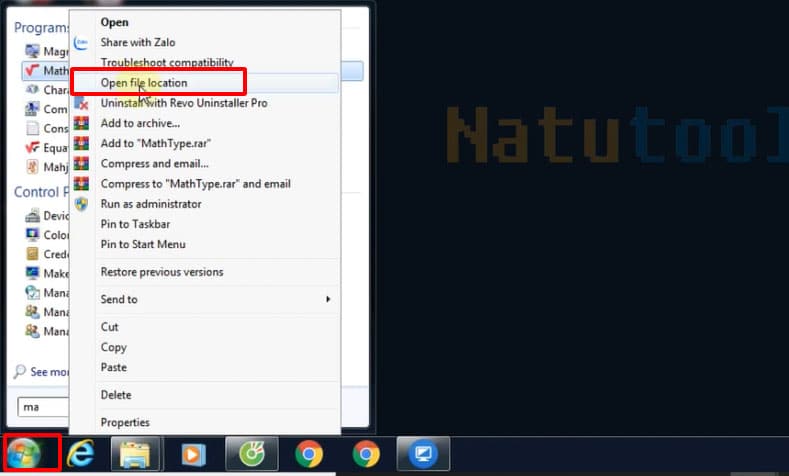The height and width of the screenshot is (476, 789).
Task: Click the Revo Uninstaller icon in context menu
Action: [x=81, y=103]
